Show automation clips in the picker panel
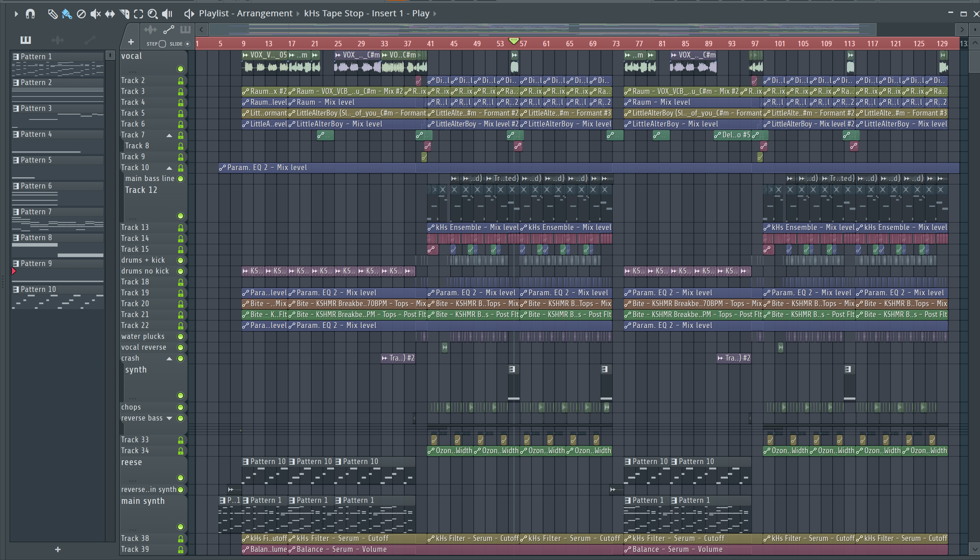The width and height of the screenshot is (980, 560). [x=89, y=39]
